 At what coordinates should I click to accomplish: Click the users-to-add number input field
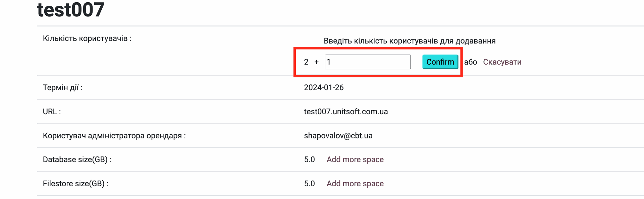368,62
